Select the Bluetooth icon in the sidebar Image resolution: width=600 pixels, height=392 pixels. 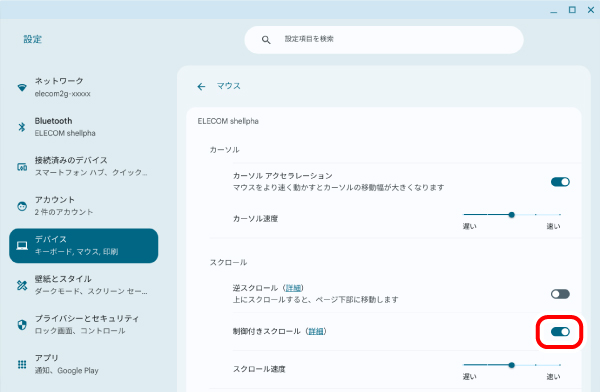[x=22, y=127]
